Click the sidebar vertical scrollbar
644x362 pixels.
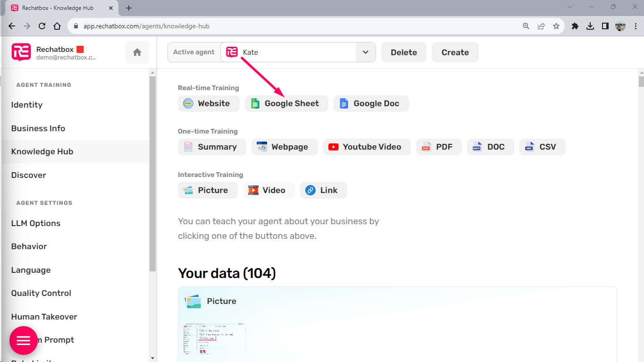click(152, 174)
